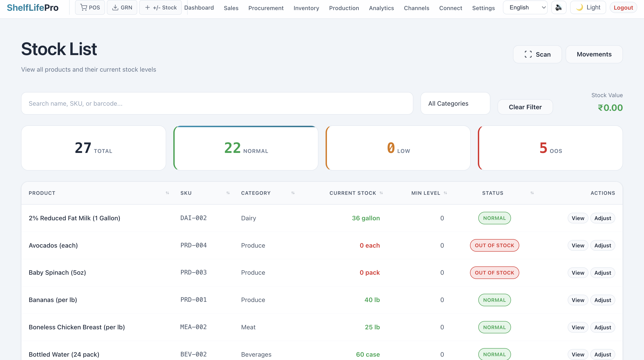Open the POS cart shortcut
Image resolution: width=644 pixels, height=360 pixels.
(x=90, y=8)
